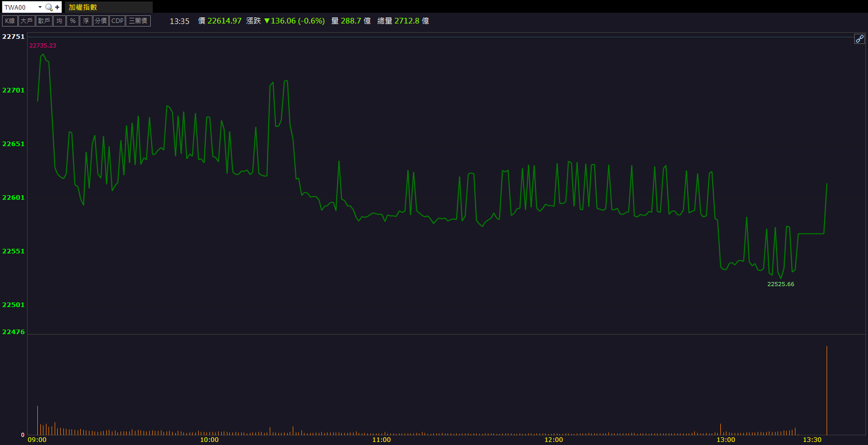Open the TWA00 symbol dropdown arrow
The width and height of the screenshot is (868, 445).
coord(40,7)
